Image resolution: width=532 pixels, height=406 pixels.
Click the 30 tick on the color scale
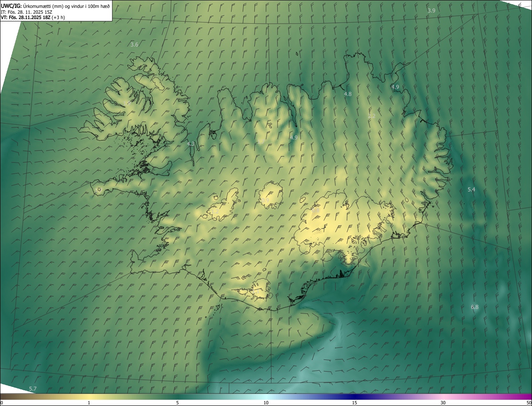(x=443, y=403)
